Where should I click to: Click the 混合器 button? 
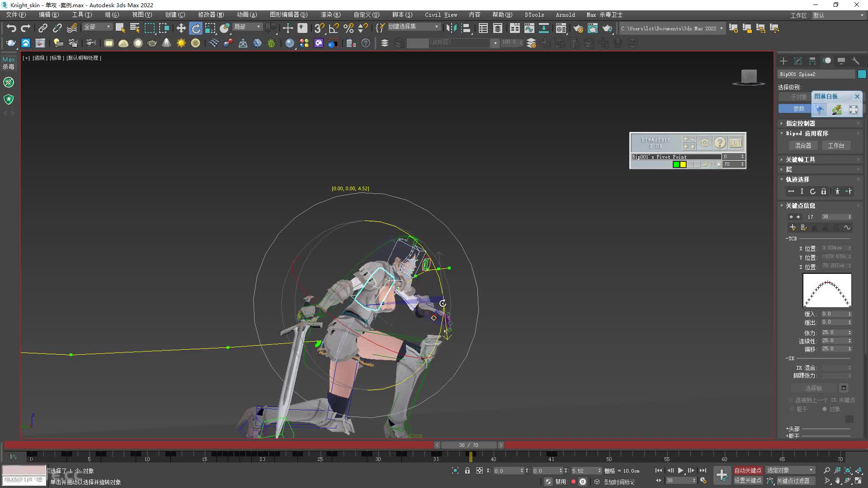point(803,145)
